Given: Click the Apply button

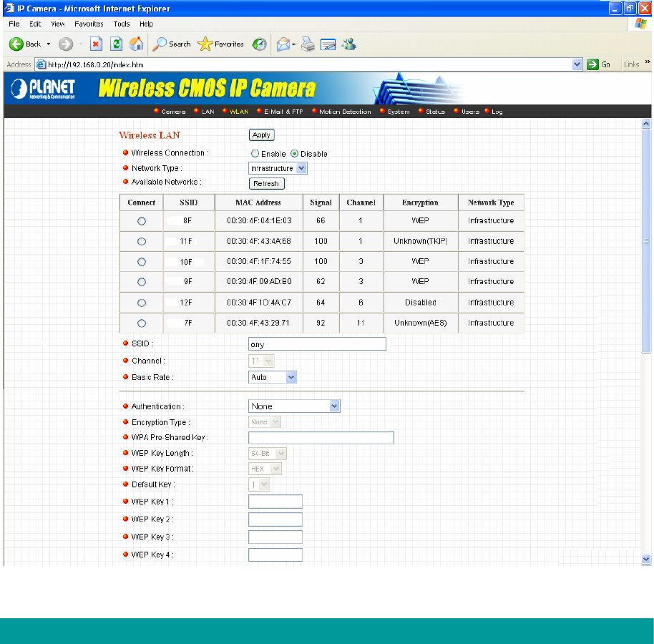Looking at the screenshot, I should 261,135.
